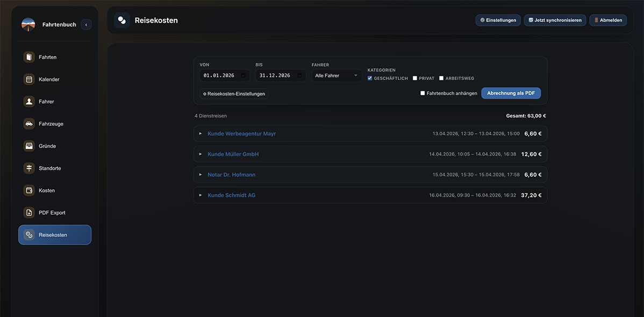Uncheck the Geschäftlich category checkbox
The height and width of the screenshot is (317, 644).
click(x=370, y=78)
